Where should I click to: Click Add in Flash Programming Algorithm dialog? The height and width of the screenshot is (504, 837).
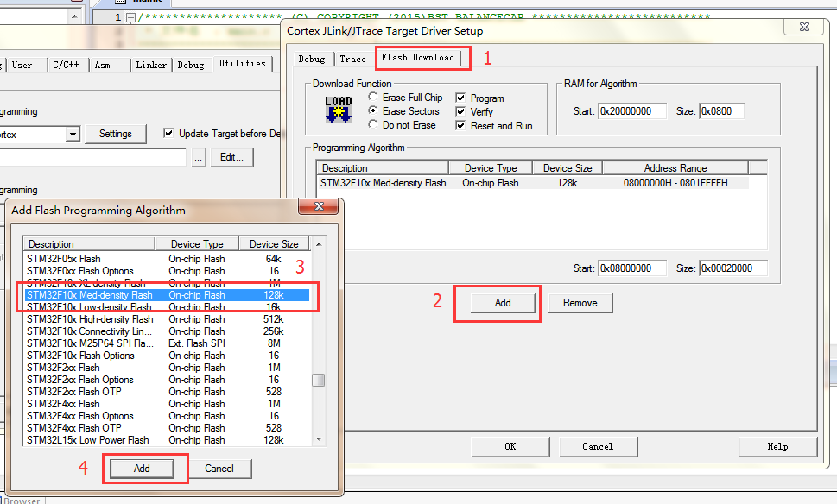click(x=142, y=469)
